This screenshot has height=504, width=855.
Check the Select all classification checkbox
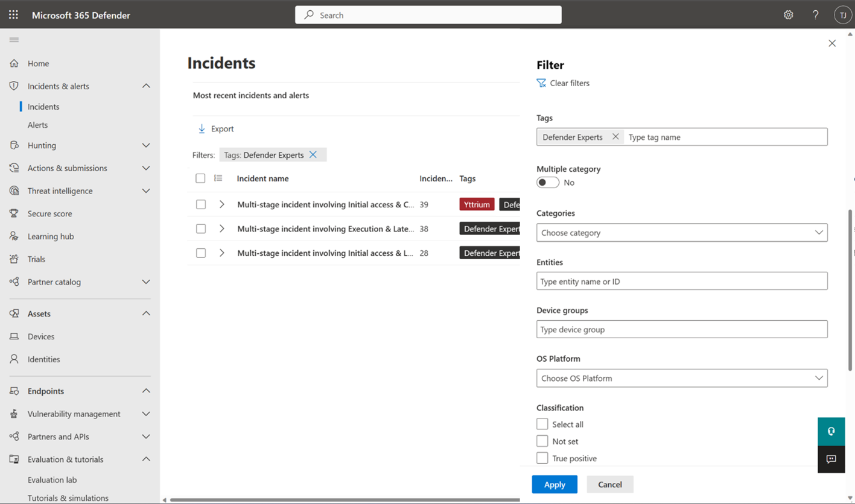(x=542, y=424)
